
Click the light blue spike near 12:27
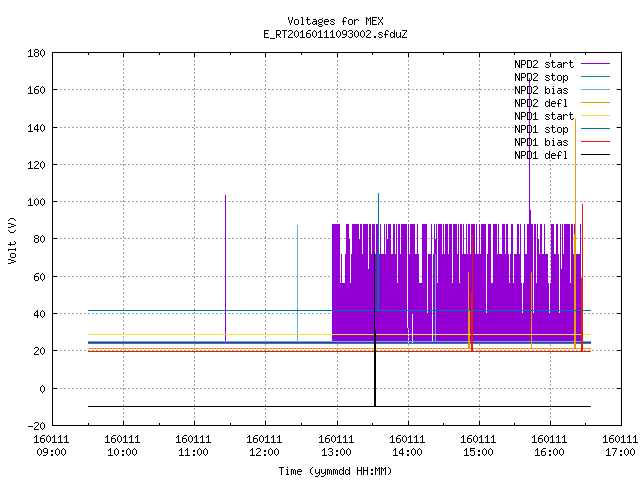(x=297, y=283)
